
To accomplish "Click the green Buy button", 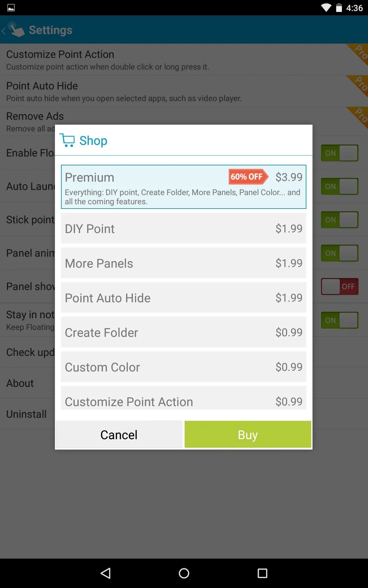I will (x=248, y=434).
